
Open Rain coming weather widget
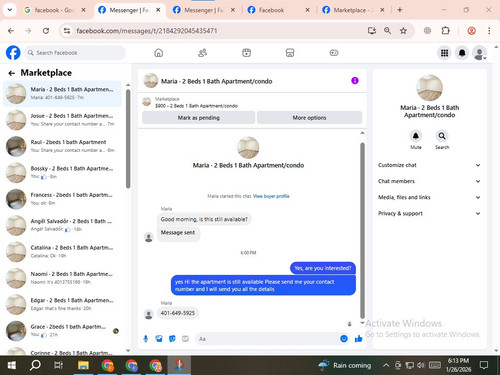(x=344, y=365)
